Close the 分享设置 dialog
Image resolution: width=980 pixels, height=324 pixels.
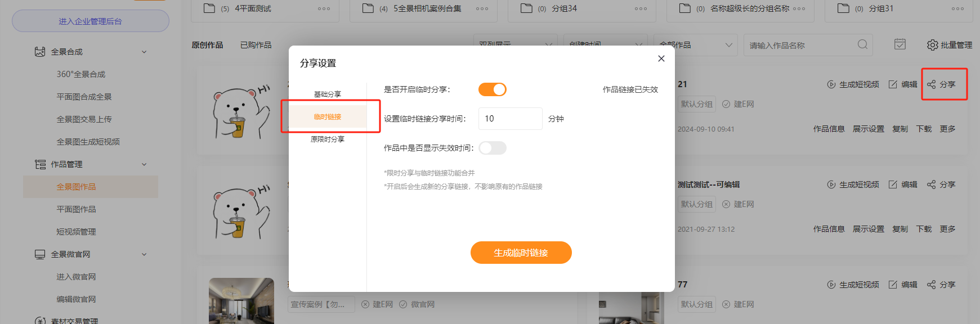point(661,58)
